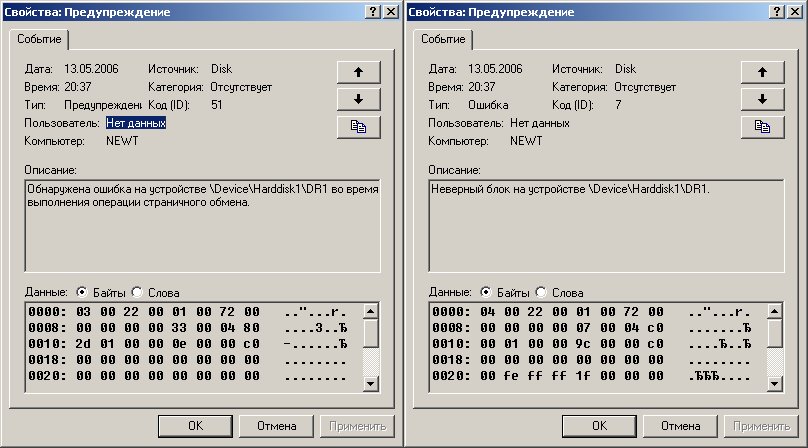Click Ошибка type value in right dialog
The image size is (808, 448).
coord(488,105)
